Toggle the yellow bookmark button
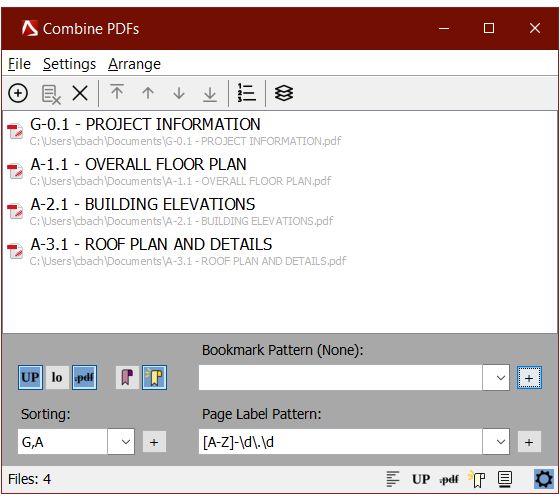The image size is (560, 500). (x=154, y=377)
